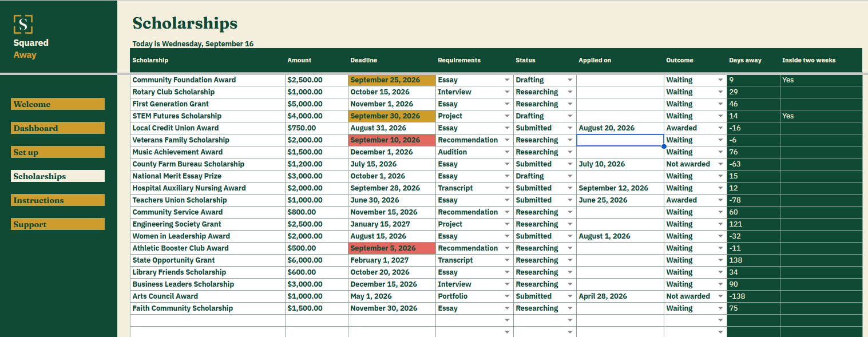Open Status dropdown for Local Credit Union Award
Screen dimensions: 868x337
[570, 128]
